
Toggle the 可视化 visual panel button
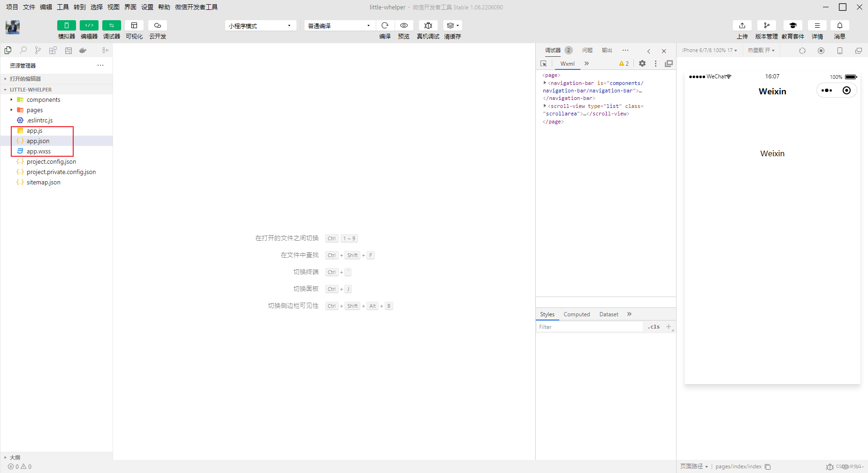coord(134,25)
